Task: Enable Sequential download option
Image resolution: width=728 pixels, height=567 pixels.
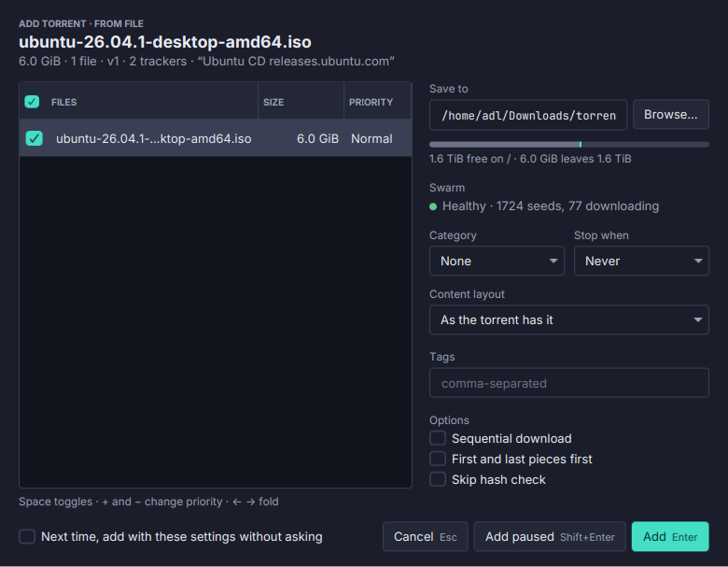Action: [438, 438]
